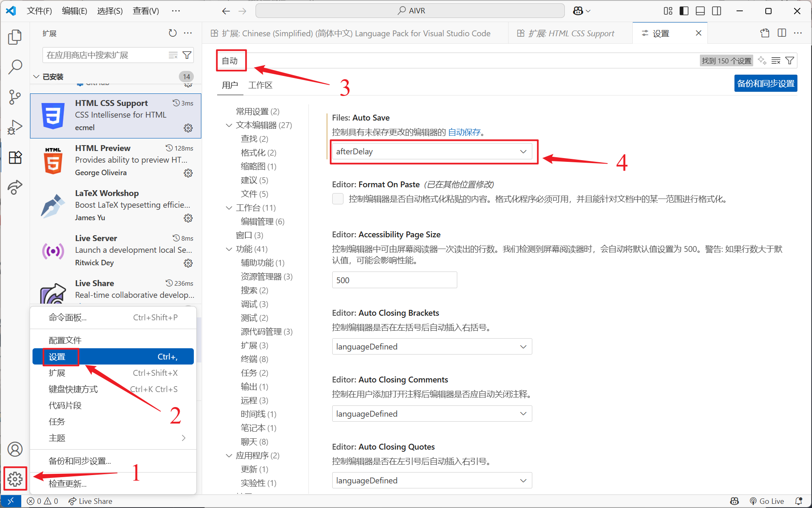Select 命令面板... in the menu
The height and width of the screenshot is (508, 812).
113,317
